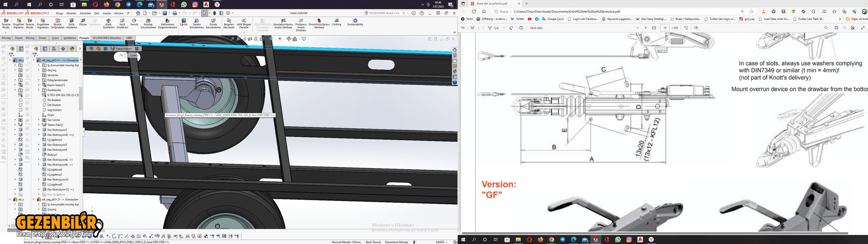The height and width of the screenshot is (244, 868).
Task: Click the Save icon in SolidWorks
Action: pyautogui.click(x=165, y=13)
